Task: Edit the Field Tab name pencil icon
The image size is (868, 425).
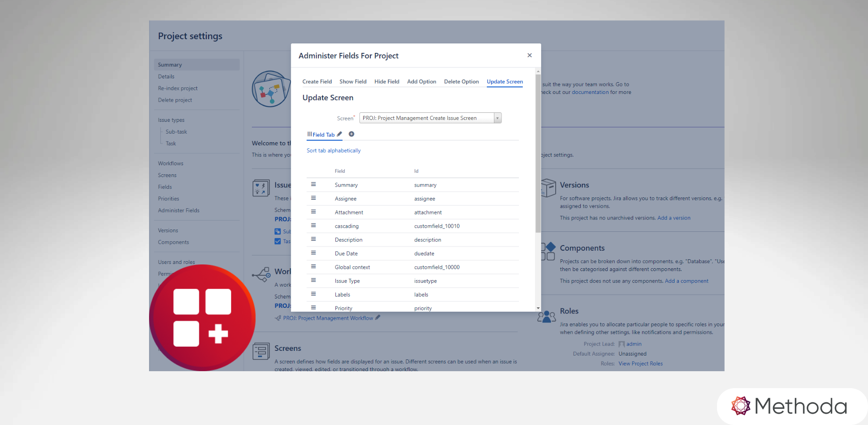Action: point(340,134)
